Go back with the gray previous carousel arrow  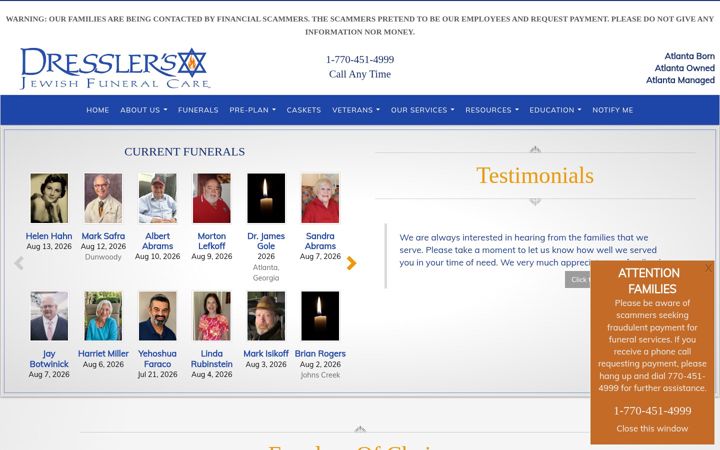18,263
